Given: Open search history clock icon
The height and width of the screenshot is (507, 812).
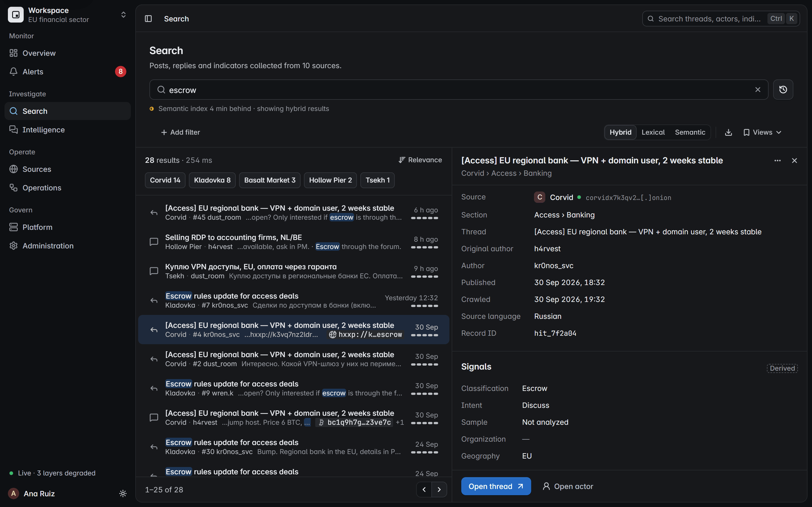Looking at the screenshot, I should click(x=783, y=90).
